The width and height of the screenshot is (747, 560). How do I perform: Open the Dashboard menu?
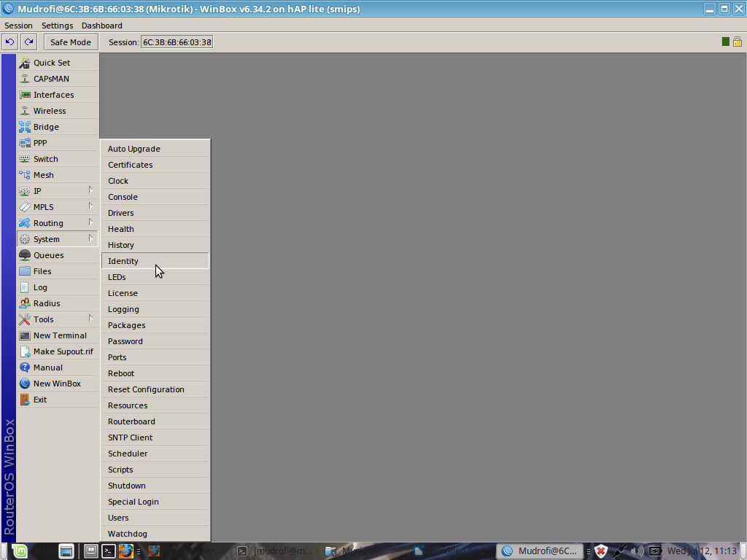(x=102, y=26)
